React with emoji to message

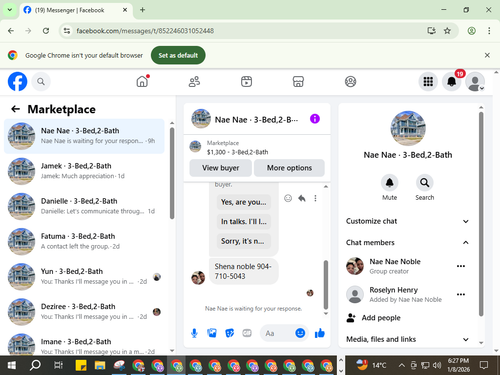click(288, 198)
